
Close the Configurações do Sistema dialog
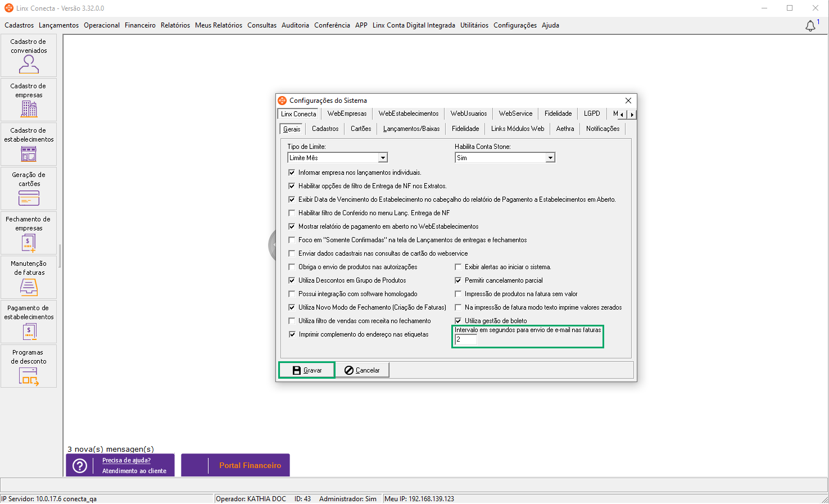(628, 101)
